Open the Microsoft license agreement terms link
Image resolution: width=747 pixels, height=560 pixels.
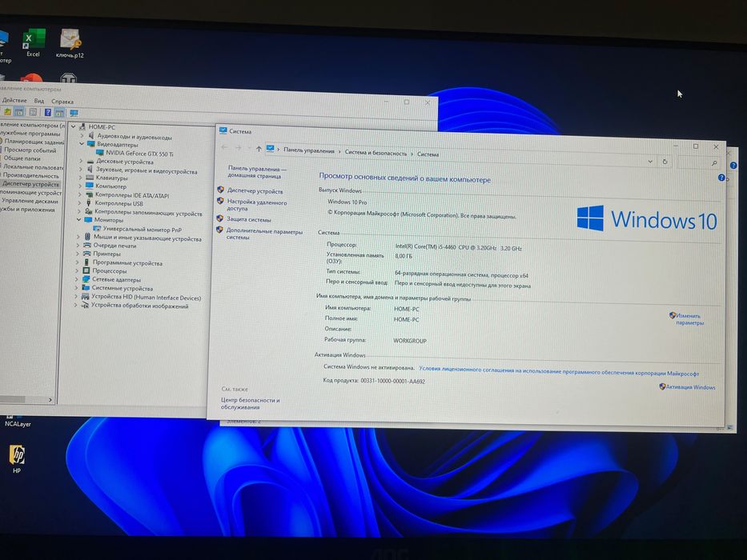pyautogui.click(x=558, y=371)
